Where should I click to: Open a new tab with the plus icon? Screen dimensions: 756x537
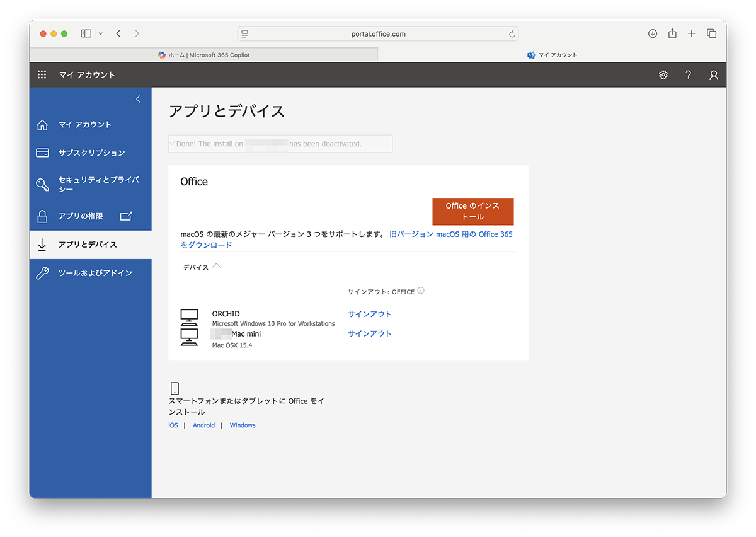[x=692, y=33]
